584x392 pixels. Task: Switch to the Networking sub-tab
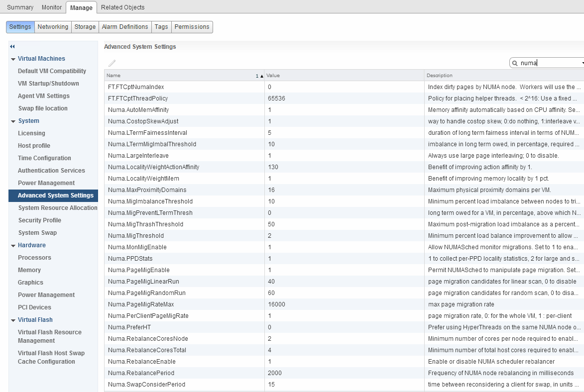[53, 27]
